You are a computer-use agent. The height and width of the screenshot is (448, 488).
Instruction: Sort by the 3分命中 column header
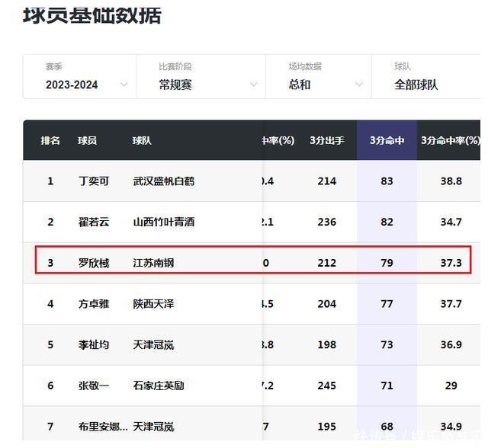point(387,141)
